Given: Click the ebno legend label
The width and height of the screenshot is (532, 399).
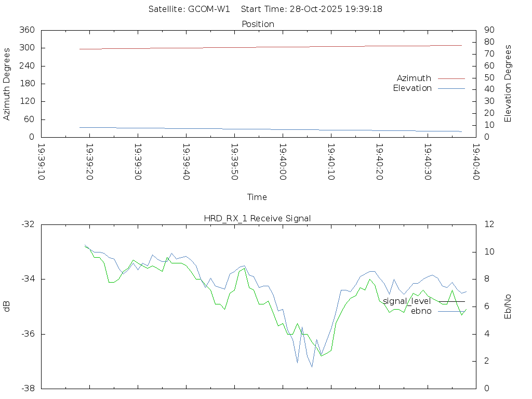Looking at the screenshot, I should pyautogui.click(x=421, y=311).
